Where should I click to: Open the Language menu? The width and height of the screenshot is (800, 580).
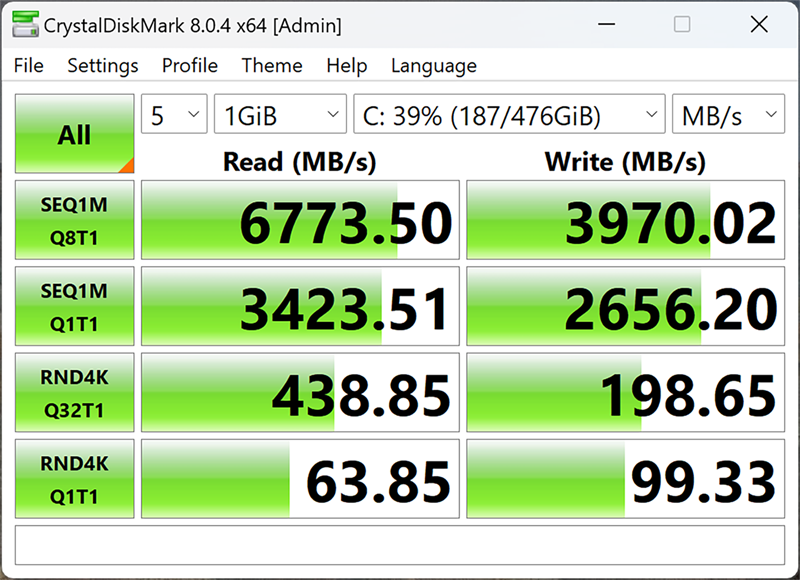tap(434, 66)
